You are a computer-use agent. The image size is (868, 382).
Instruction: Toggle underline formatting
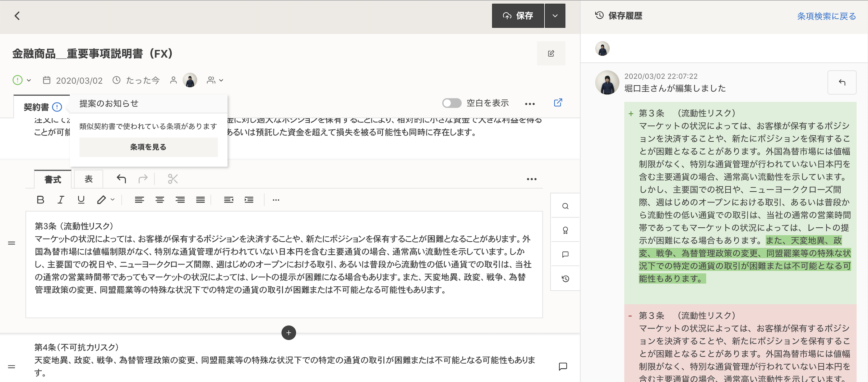coord(81,200)
